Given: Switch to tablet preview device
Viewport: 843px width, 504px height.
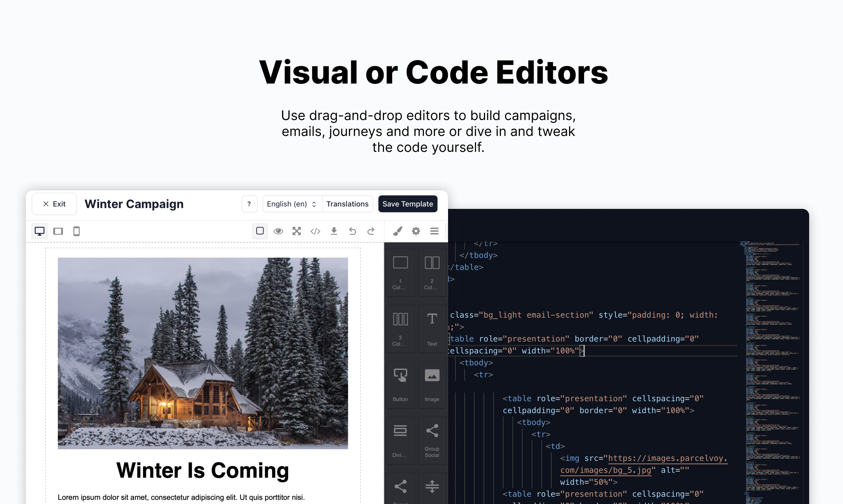Looking at the screenshot, I should (58, 231).
